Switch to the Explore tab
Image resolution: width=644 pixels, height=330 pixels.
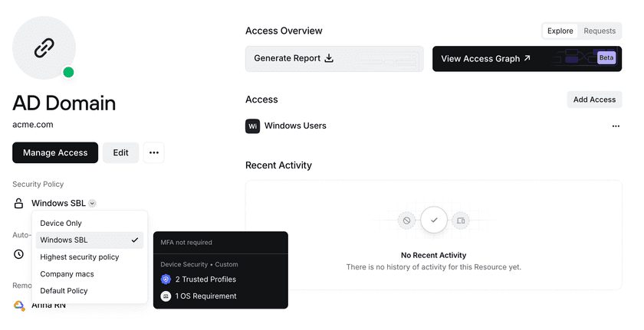coord(560,31)
